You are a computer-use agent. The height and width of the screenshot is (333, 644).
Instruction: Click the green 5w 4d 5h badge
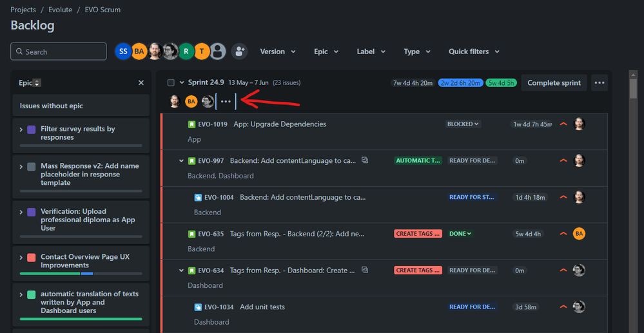pyautogui.click(x=501, y=83)
